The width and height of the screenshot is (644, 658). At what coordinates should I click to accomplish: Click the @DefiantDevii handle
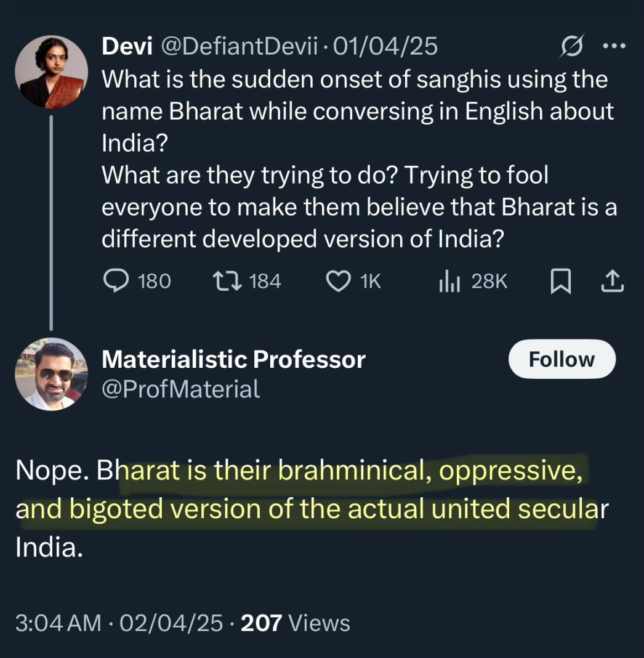coord(243,47)
